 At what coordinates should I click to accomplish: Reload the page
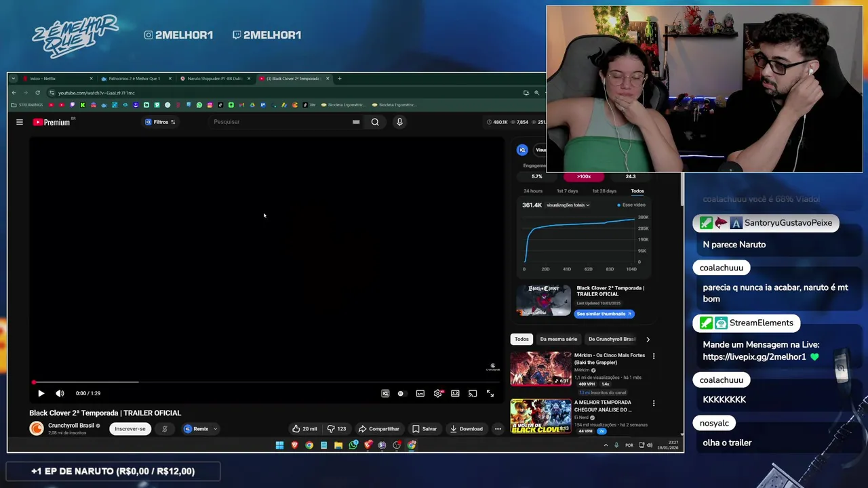coord(38,93)
